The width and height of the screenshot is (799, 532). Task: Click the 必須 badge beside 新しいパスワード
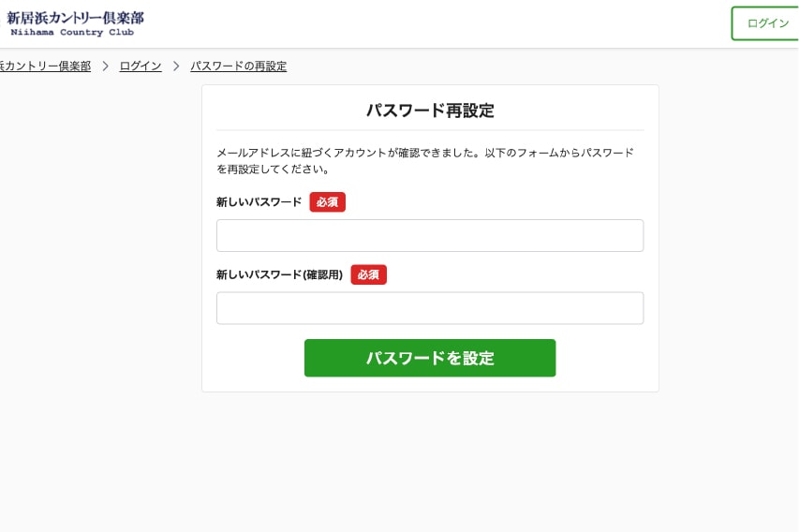coord(327,202)
